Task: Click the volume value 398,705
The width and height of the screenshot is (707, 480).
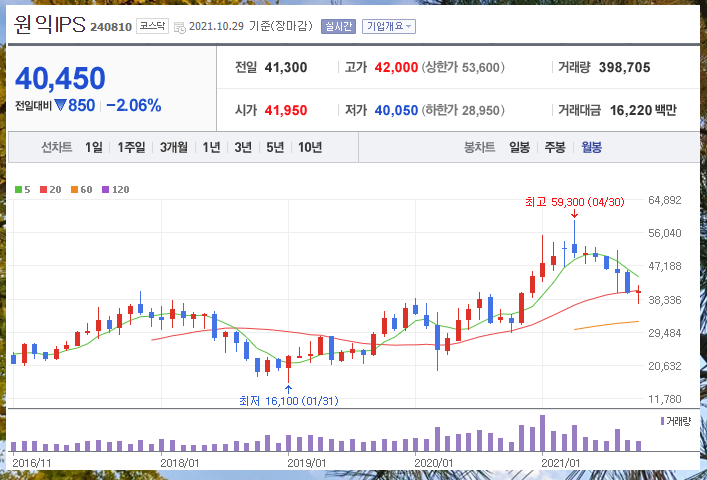Action: click(x=624, y=68)
